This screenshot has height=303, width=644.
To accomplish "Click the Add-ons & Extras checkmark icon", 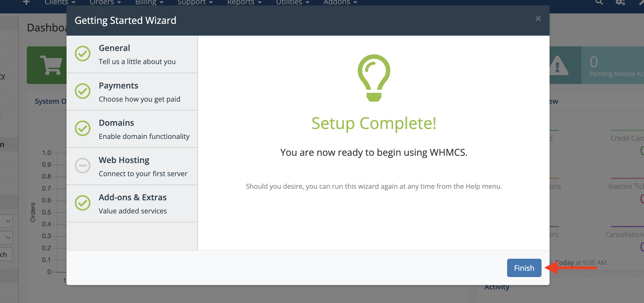I will coord(83,203).
